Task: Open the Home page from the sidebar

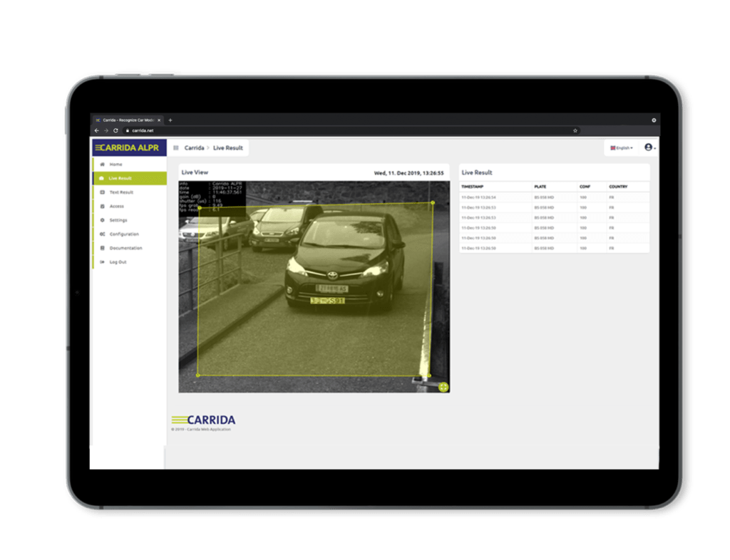Action: coord(130,164)
